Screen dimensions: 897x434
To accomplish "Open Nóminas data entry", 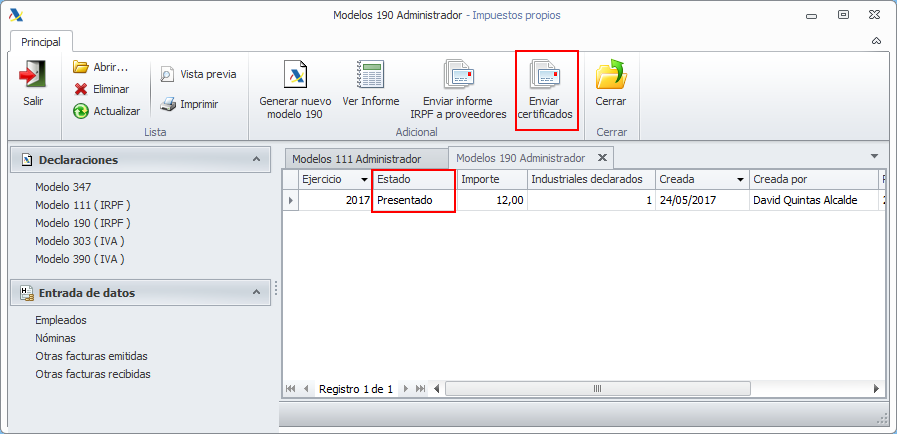I will click(x=55, y=339).
